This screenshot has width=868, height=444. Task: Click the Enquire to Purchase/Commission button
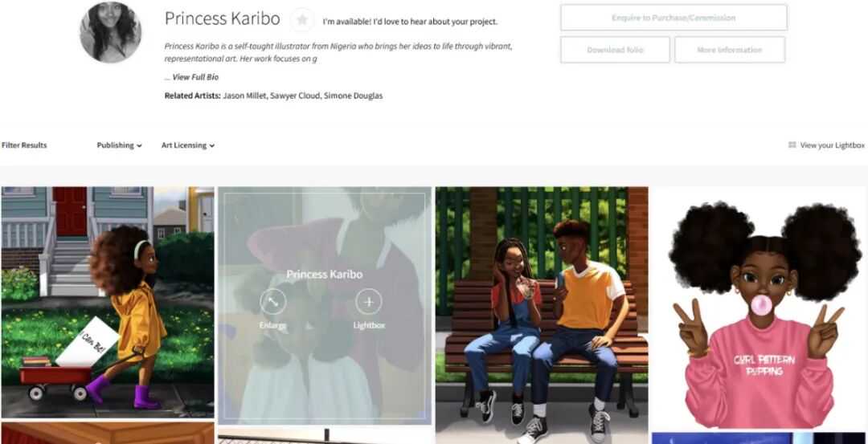674,18
